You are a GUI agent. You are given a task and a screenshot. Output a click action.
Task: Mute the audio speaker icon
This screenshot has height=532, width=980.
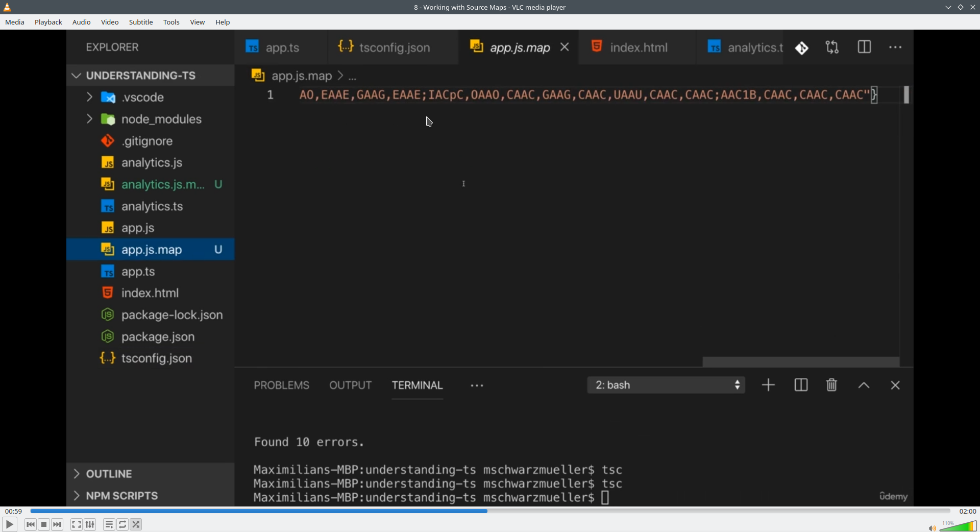click(x=932, y=528)
